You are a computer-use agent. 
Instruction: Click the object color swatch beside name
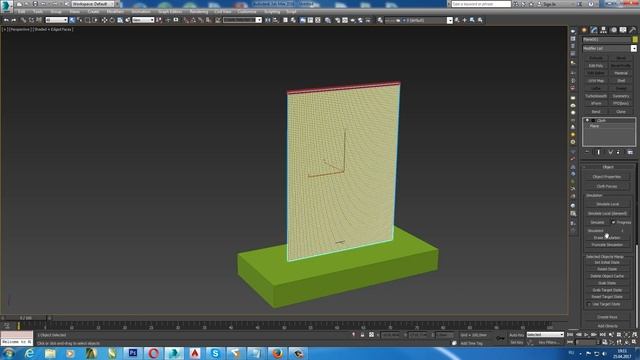pyautogui.click(x=635, y=40)
